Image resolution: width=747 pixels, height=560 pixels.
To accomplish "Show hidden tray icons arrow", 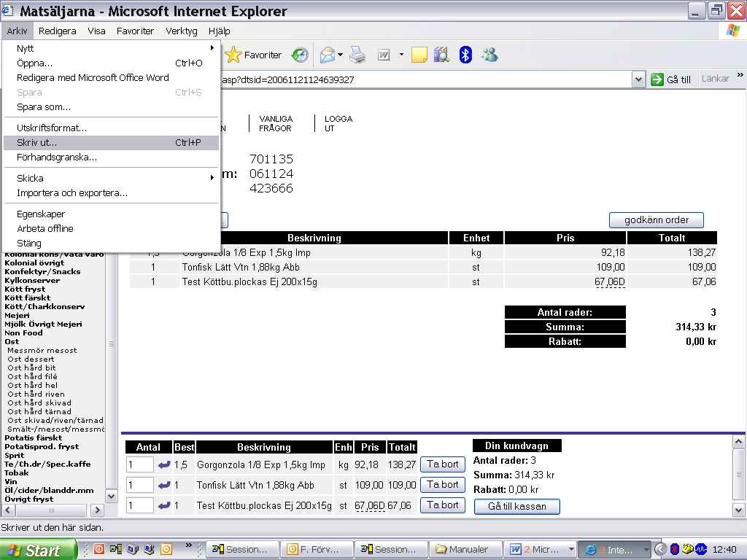I will click(x=660, y=550).
